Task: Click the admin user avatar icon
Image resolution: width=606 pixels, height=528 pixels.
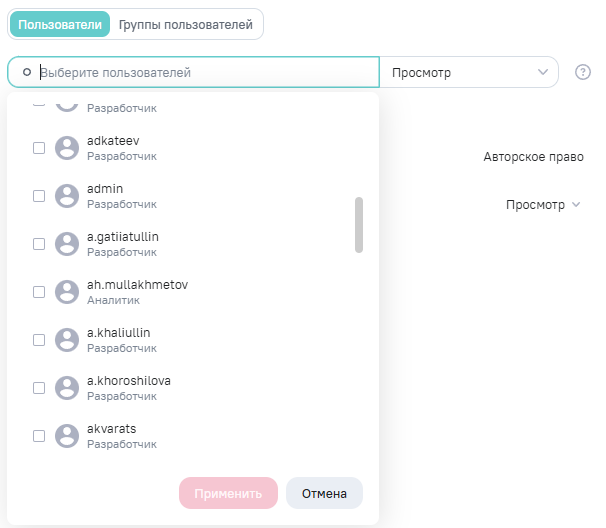Action: click(x=67, y=196)
